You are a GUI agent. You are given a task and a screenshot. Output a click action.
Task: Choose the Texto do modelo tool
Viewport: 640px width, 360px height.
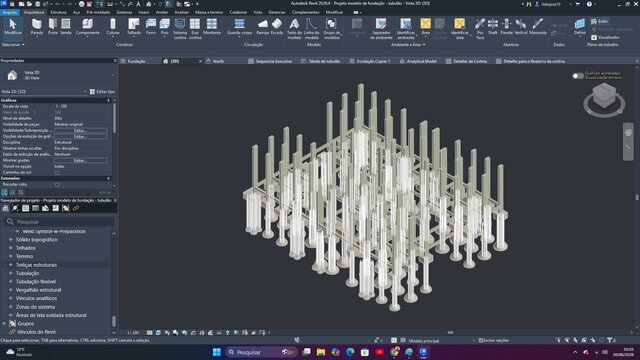click(x=294, y=29)
